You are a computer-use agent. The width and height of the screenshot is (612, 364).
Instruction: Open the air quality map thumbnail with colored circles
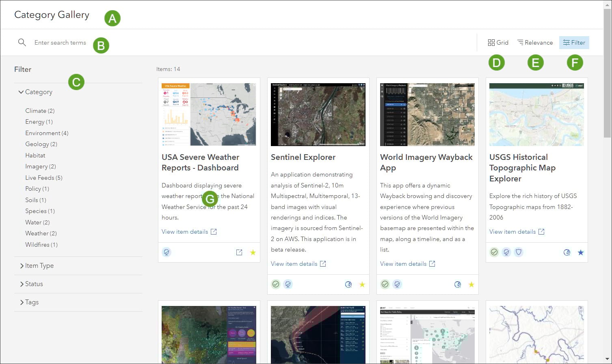(209, 335)
